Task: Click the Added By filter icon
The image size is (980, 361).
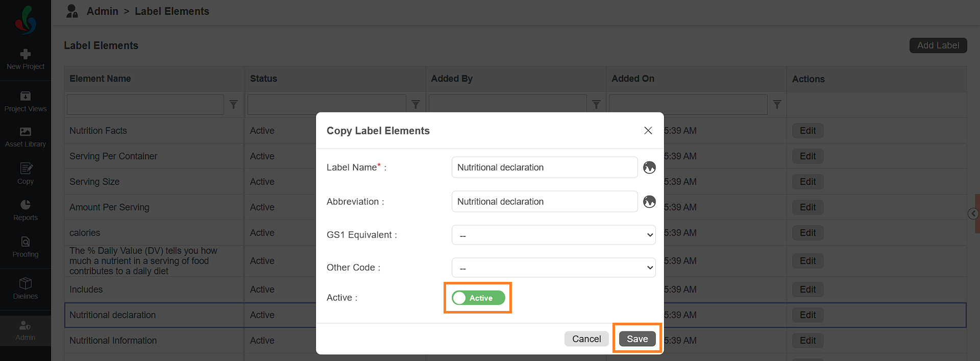Action: 596,105
